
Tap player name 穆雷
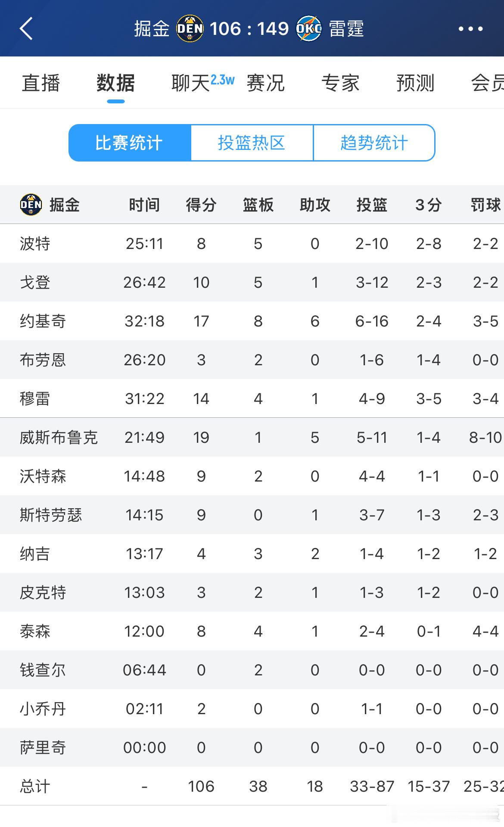coord(35,398)
